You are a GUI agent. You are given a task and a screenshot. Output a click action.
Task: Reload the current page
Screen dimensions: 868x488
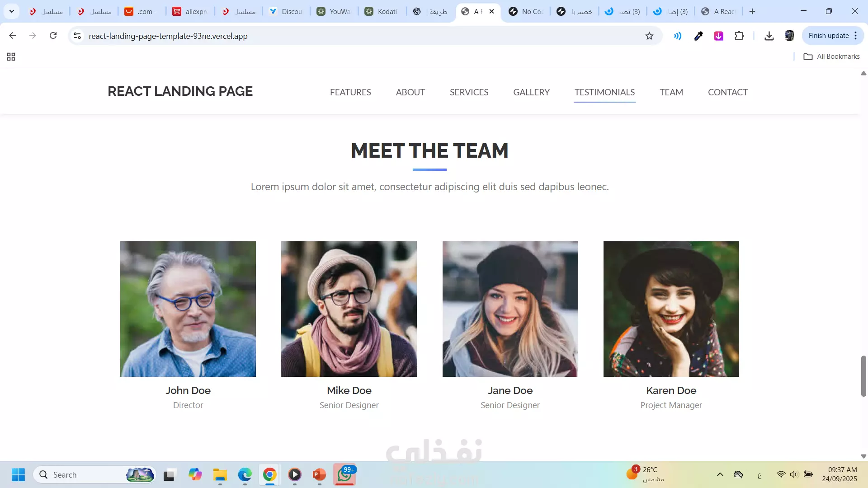53,36
